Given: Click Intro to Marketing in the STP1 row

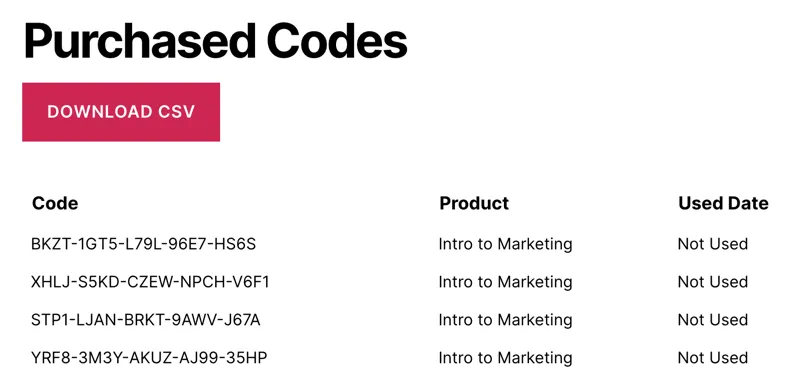Looking at the screenshot, I should (506, 320).
